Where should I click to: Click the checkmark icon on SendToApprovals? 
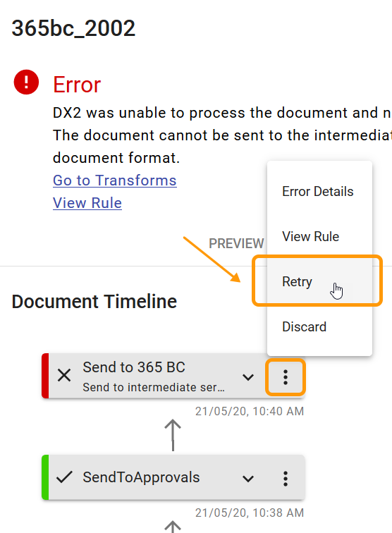(x=64, y=477)
